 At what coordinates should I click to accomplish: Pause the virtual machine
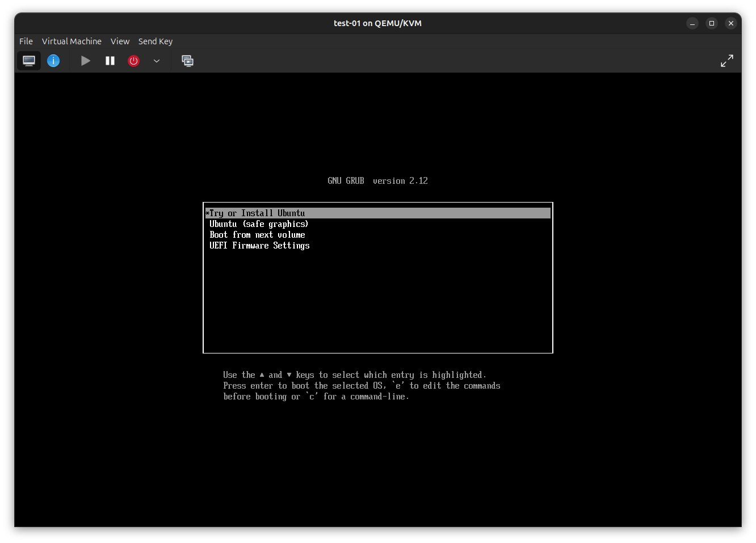click(x=110, y=61)
